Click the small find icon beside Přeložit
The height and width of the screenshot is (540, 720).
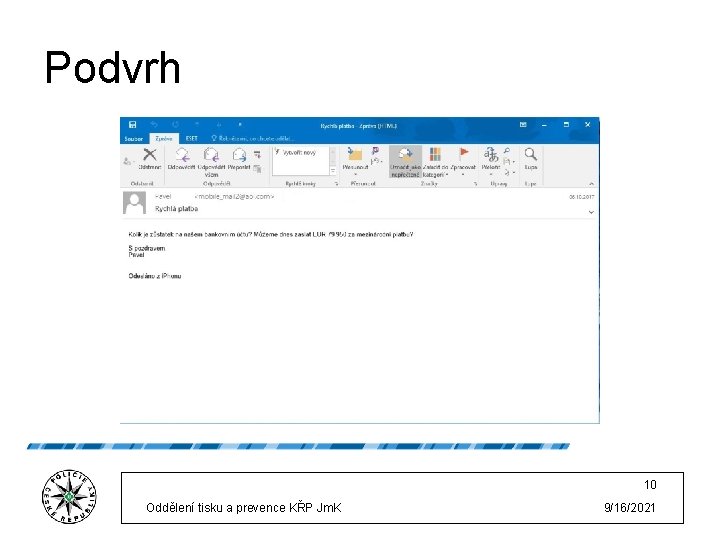pos(506,151)
